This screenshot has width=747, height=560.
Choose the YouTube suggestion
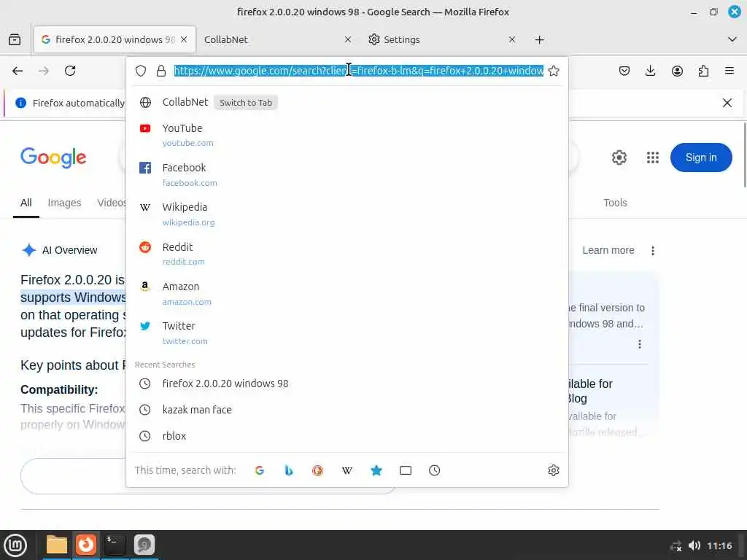[x=347, y=135]
